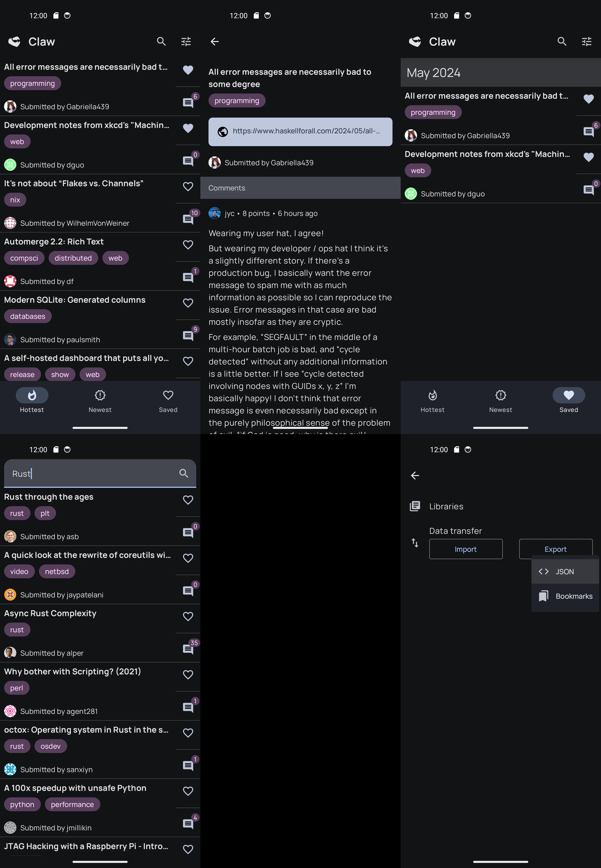Open the Export dropdown button
The image size is (601, 868).
(556, 549)
